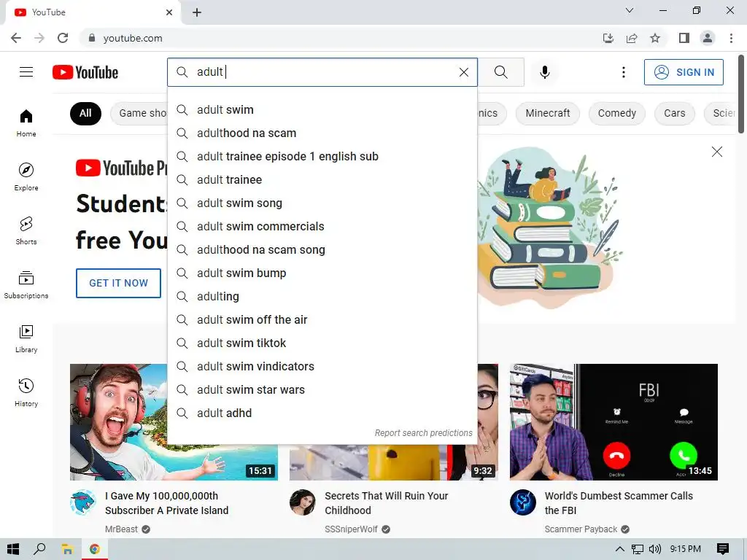Open Chrome profile avatar
Image resolution: width=747 pixels, height=560 pixels.
pyautogui.click(x=708, y=38)
